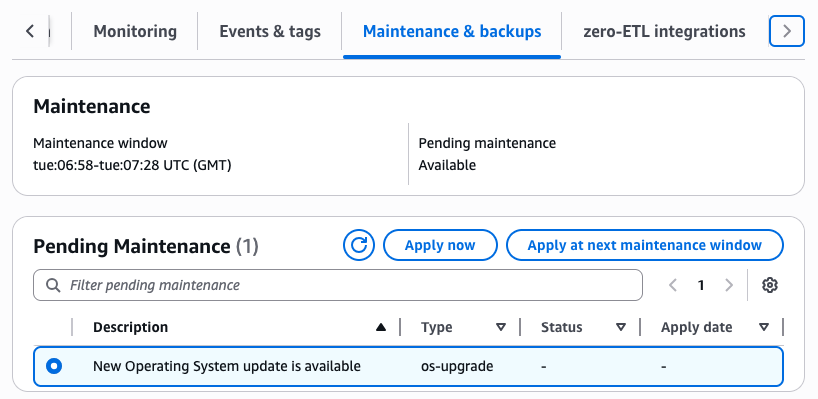Sort by the Apply date column arrow
Image resolution: width=818 pixels, height=399 pixels.
click(x=764, y=328)
